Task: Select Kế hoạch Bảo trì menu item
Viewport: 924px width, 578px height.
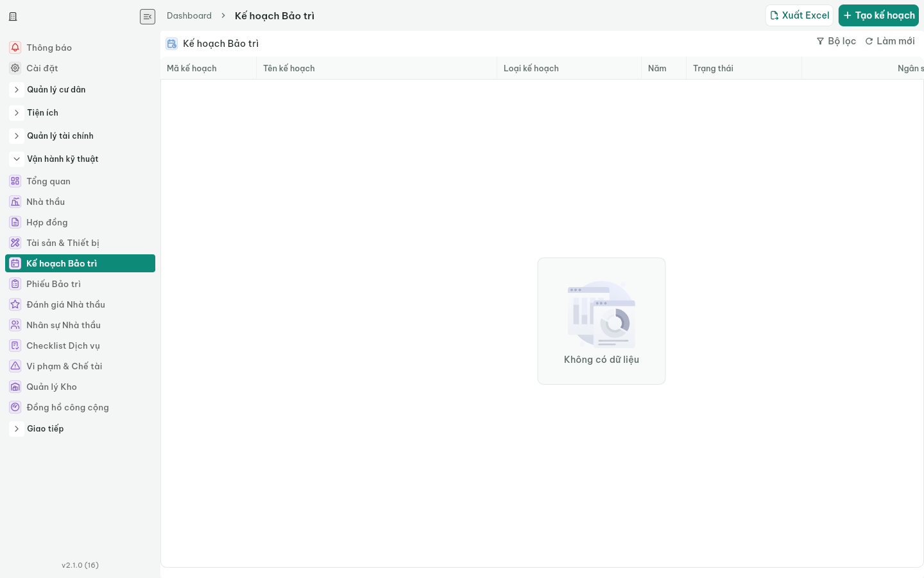Action: coord(80,263)
